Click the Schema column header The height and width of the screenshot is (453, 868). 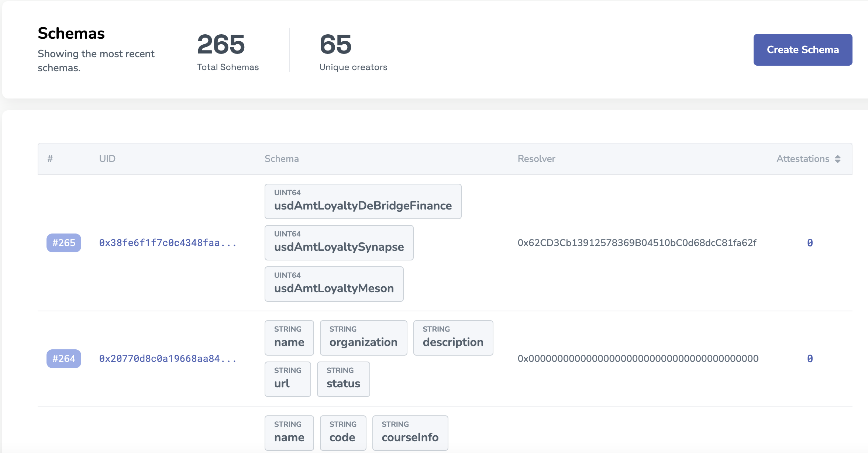coord(282,159)
